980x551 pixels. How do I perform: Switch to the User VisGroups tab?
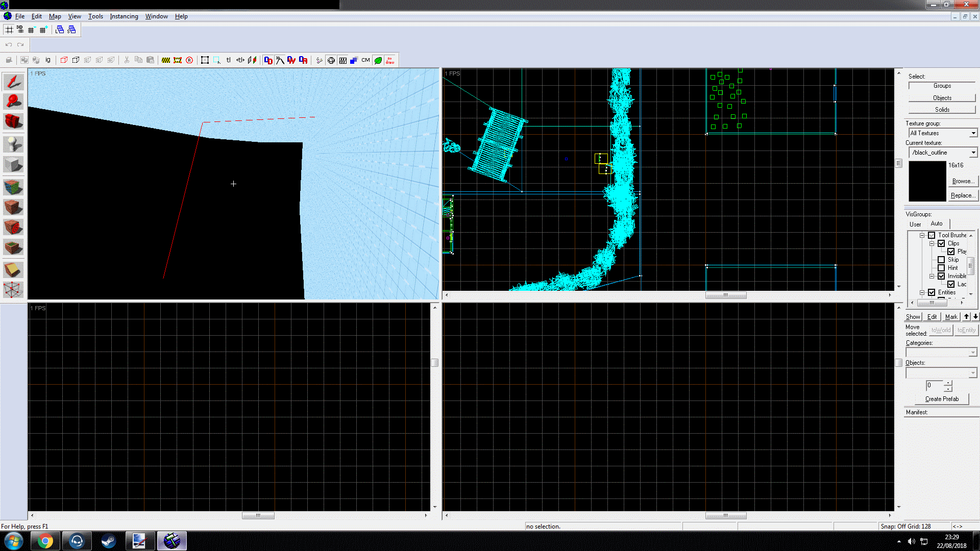click(915, 224)
